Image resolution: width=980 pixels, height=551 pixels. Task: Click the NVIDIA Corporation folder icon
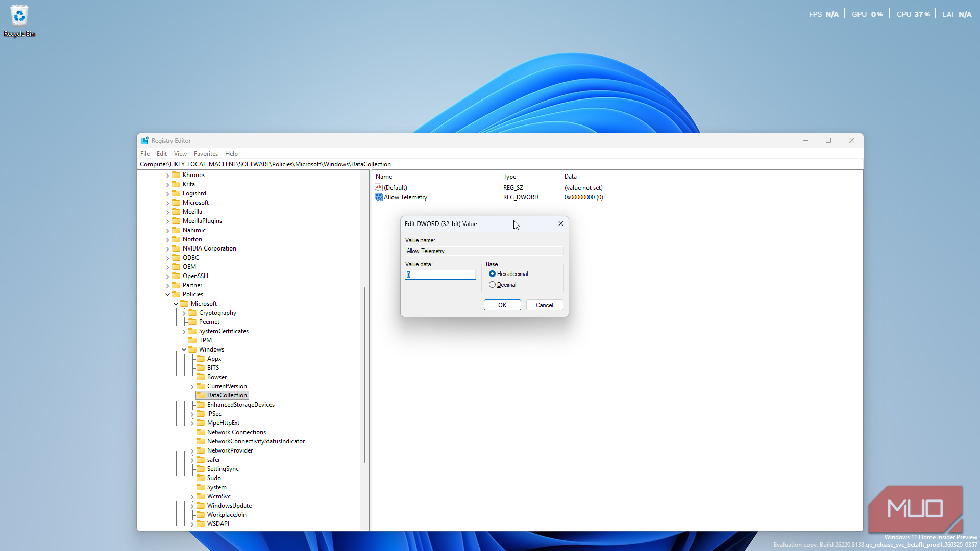tap(177, 248)
